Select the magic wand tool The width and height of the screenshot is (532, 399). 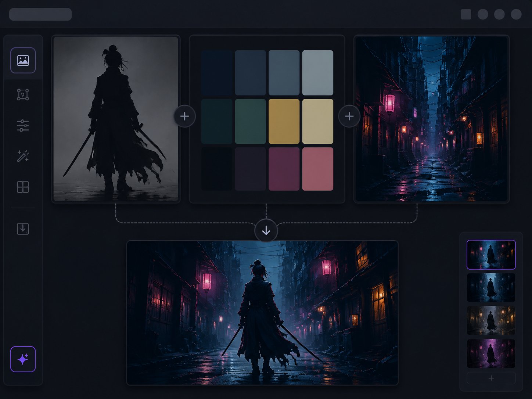pos(23,156)
